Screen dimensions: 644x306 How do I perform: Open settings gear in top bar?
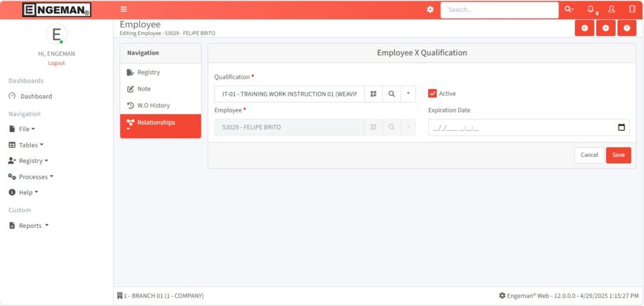[x=430, y=9]
